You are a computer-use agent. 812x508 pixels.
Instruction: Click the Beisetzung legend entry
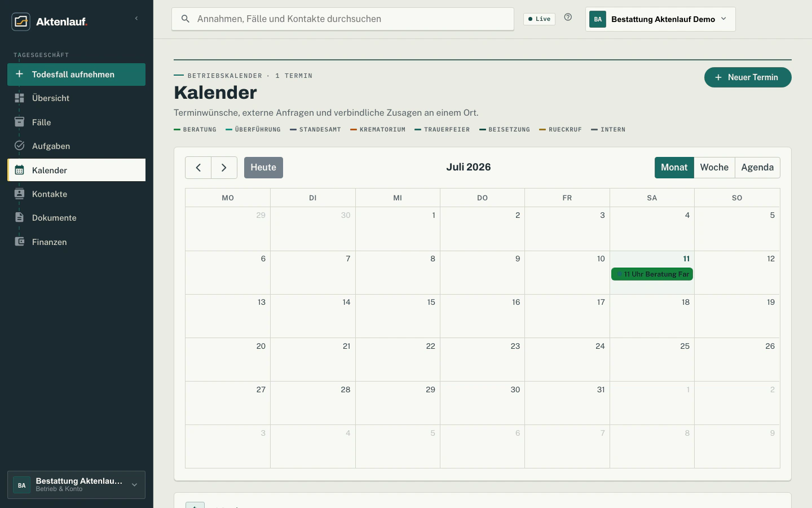tap(505, 130)
